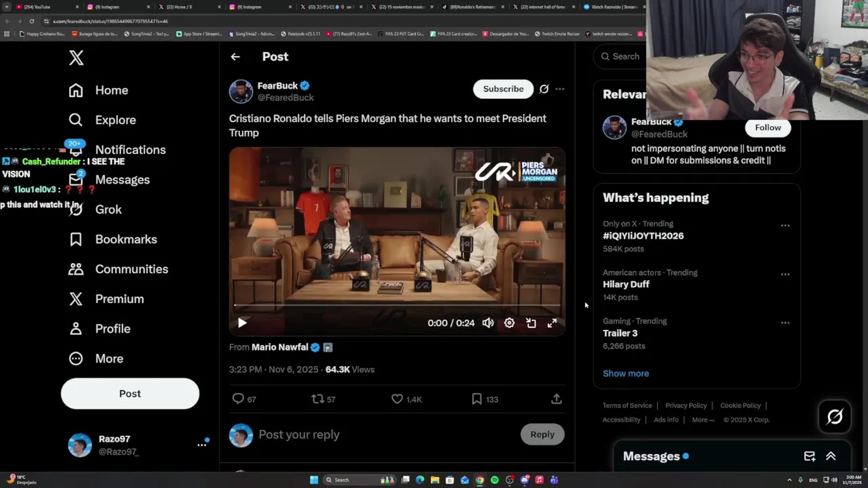Click the white Post button
Image resolution: width=868 pixels, height=488 pixels.
coord(130,394)
